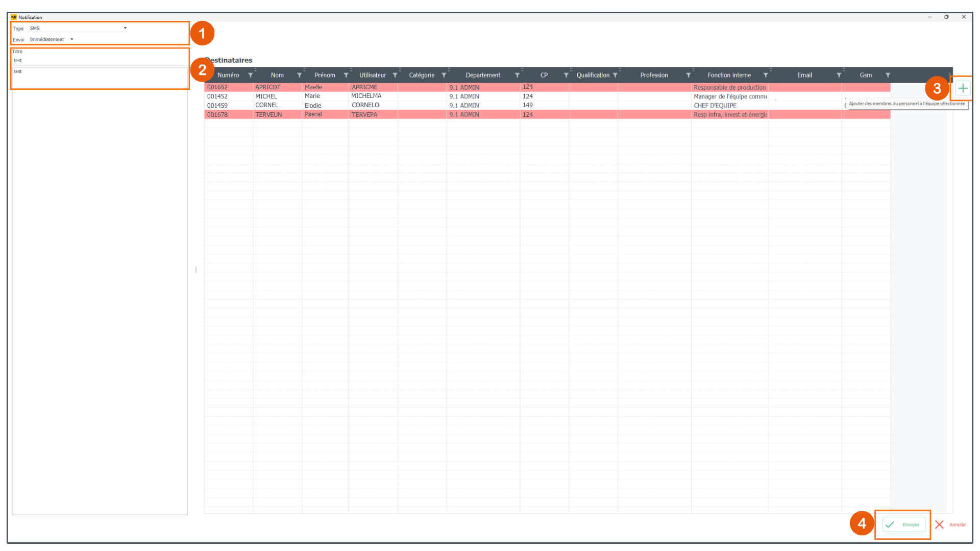The height and width of the screenshot is (551, 980).
Task: Open the Qualification column filter dropdown
Action: pos(615,76)
